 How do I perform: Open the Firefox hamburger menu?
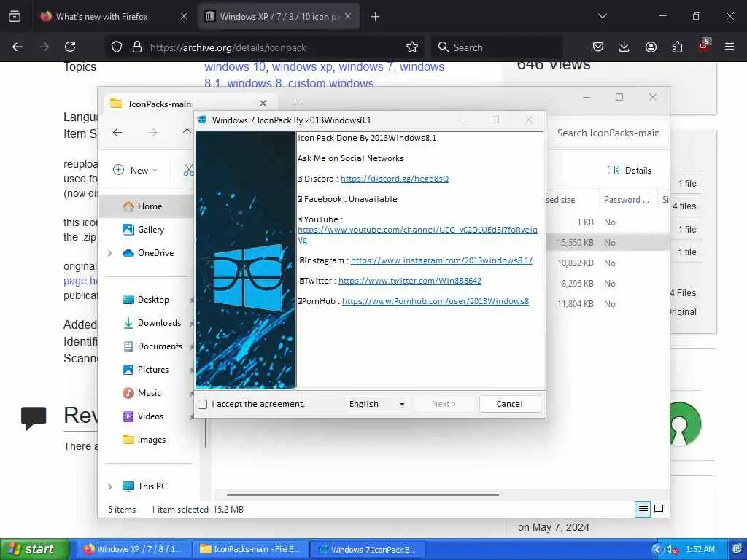coord(729,47)
